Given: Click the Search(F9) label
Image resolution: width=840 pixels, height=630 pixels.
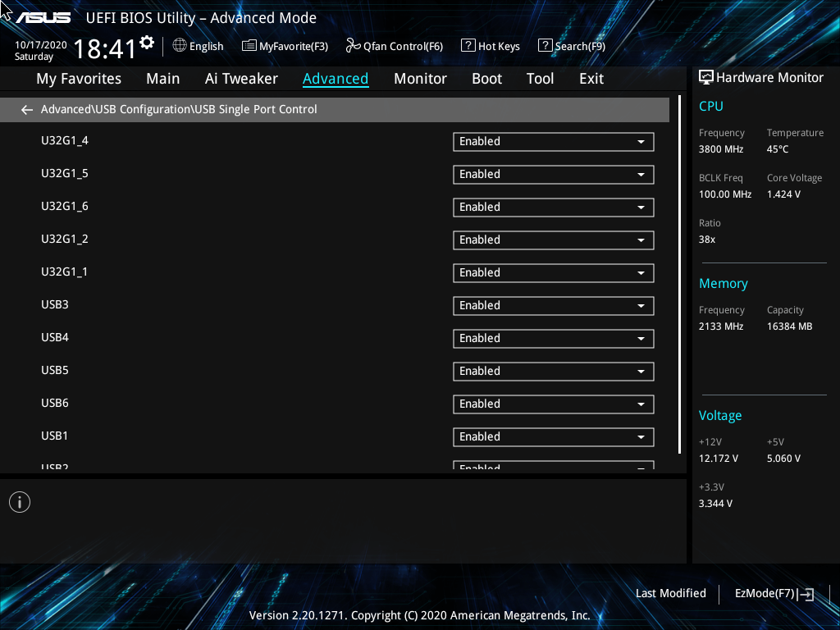Looking at the screenshot, I should point(580,47).
